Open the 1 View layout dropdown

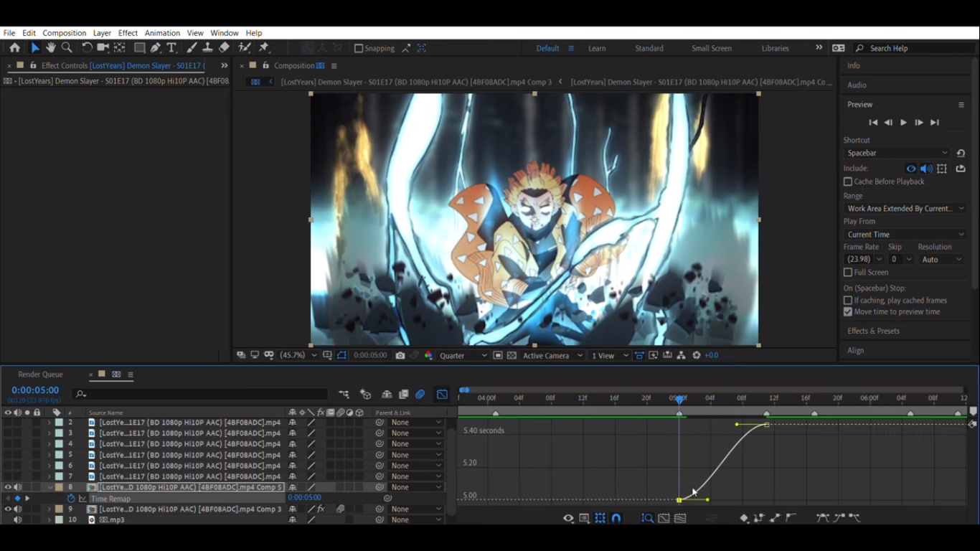coord(609,355)
